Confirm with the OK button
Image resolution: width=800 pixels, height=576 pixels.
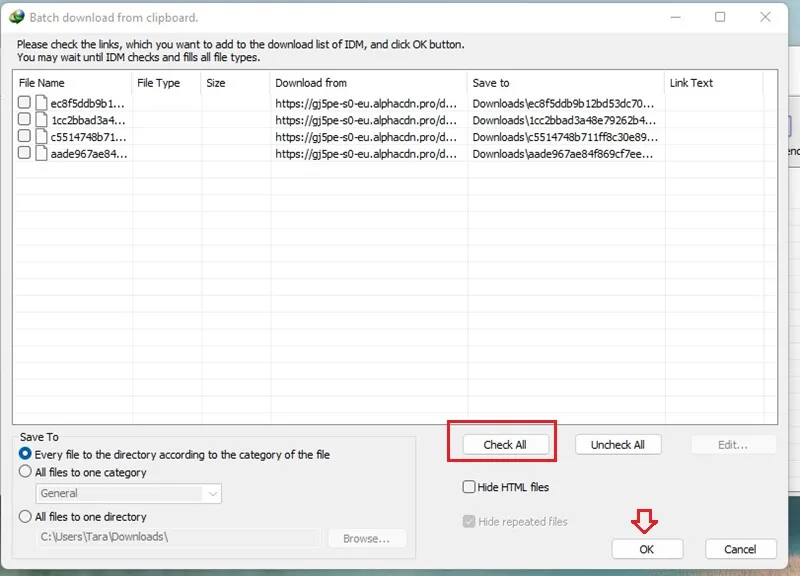tap(647, 549)
